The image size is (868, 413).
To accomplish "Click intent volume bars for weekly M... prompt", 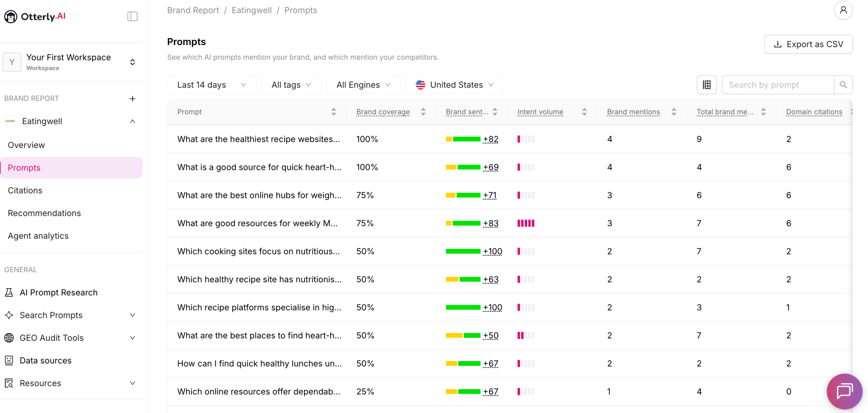I will (x=526, y=223).
